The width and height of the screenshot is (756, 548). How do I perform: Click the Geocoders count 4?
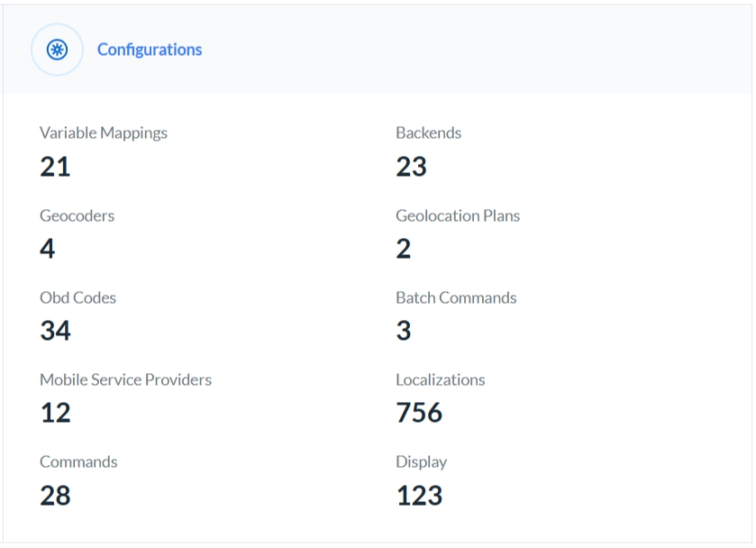(x=48, y=249)
